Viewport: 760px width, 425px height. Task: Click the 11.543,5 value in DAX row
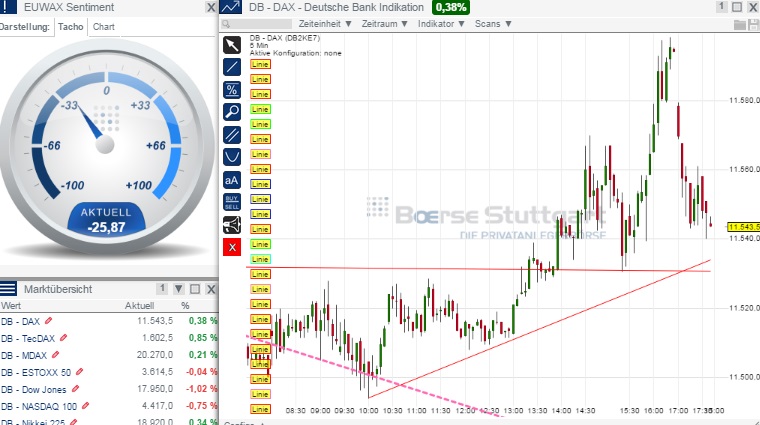click(x=155, y=321)
